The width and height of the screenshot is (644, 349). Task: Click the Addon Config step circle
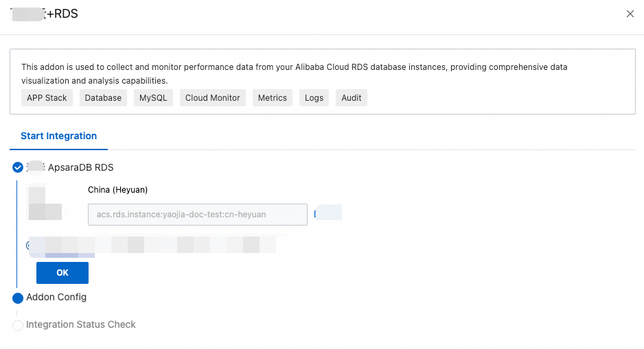coord(18,298)
